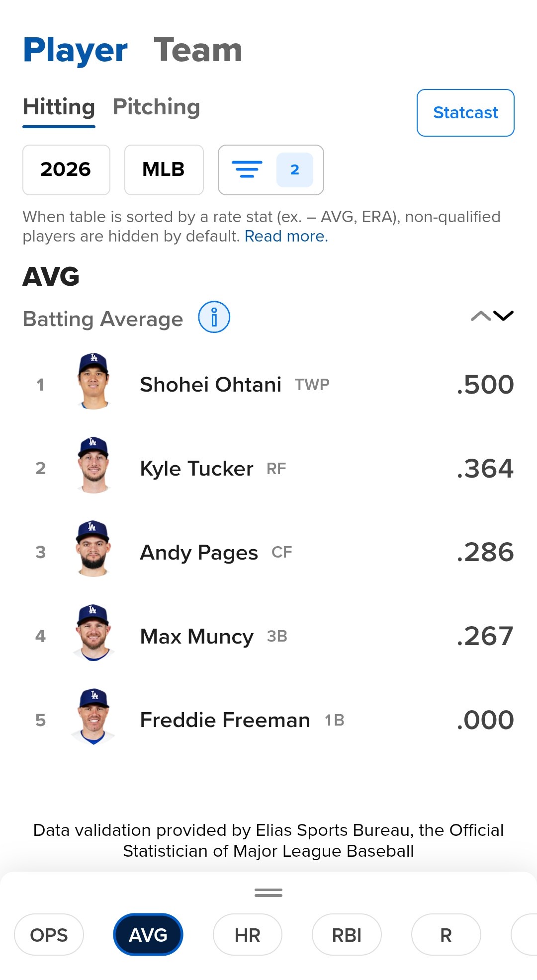
Task: Sort ascending with up chevron
Action: pyautogui.click(x=480, y=316)
